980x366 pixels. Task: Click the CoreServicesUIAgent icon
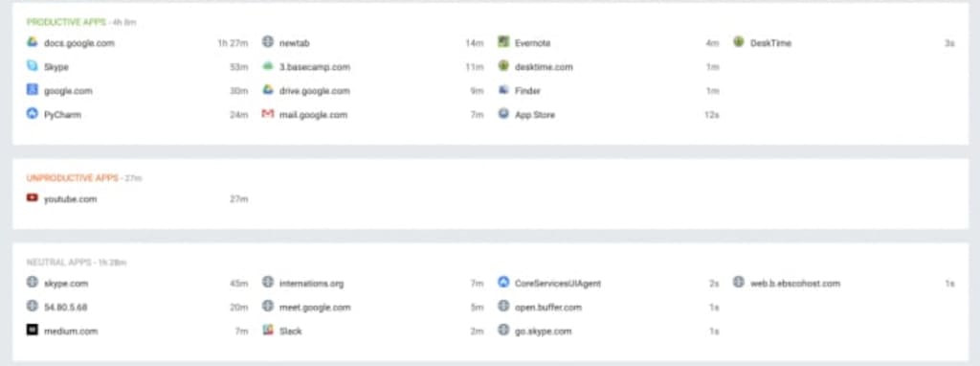[503, 282]
